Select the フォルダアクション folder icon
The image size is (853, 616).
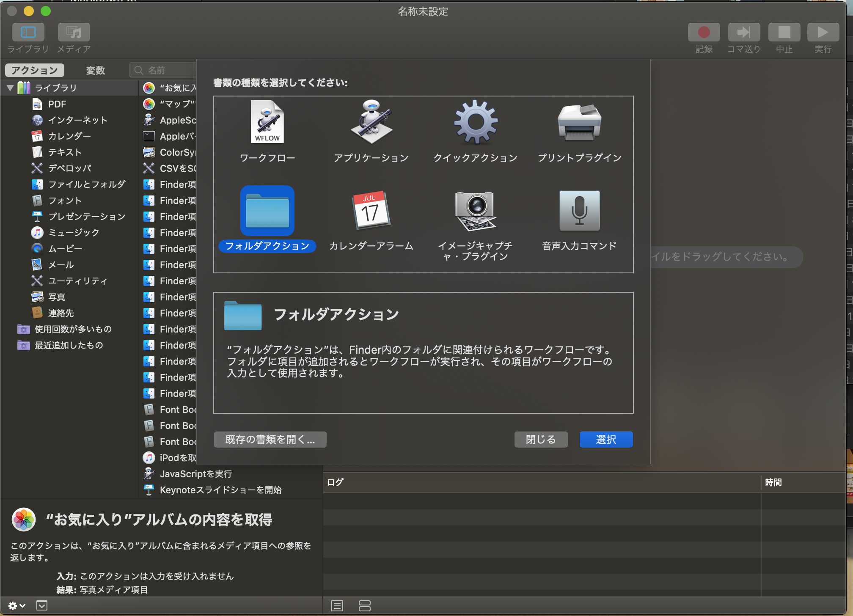tap(267, 211)
